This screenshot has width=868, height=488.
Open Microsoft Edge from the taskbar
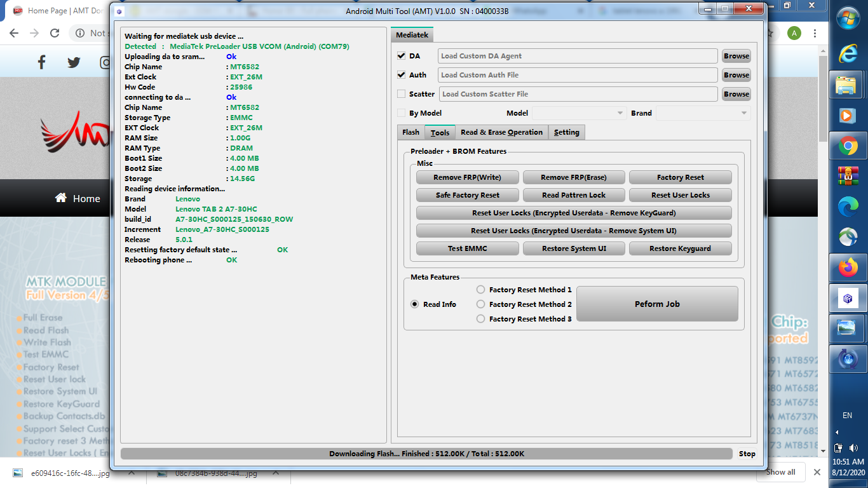pyautogui.click(x=848, y=206)
